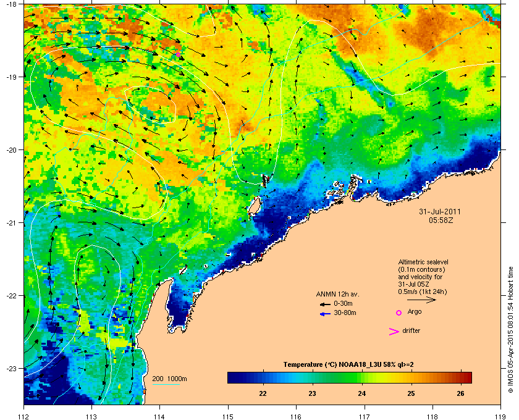Click the 0.5m/s velocity scale arrow
This screenshot has width=519, height=420.
tap(421, 300)
